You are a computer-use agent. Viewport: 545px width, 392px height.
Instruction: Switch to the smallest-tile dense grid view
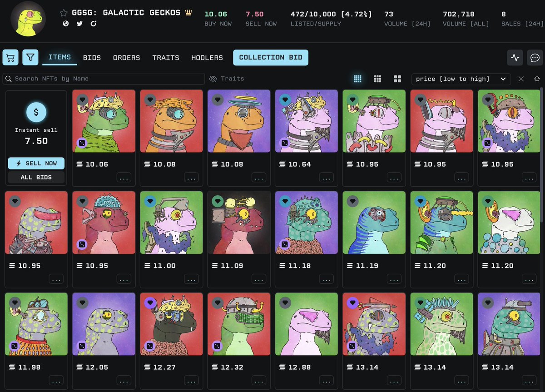click(x=357, y=79)
